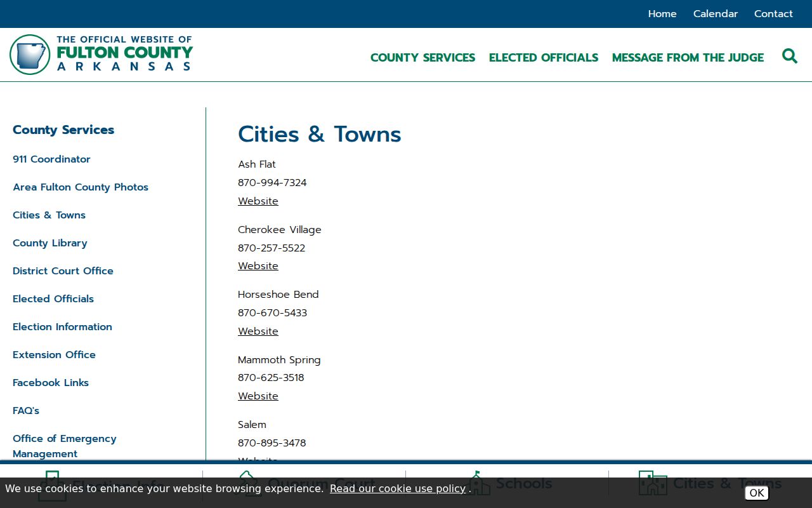The image size is (812, 508).
Task: Click Salem phone number 870-895-3478
Action: click(272, 443)
